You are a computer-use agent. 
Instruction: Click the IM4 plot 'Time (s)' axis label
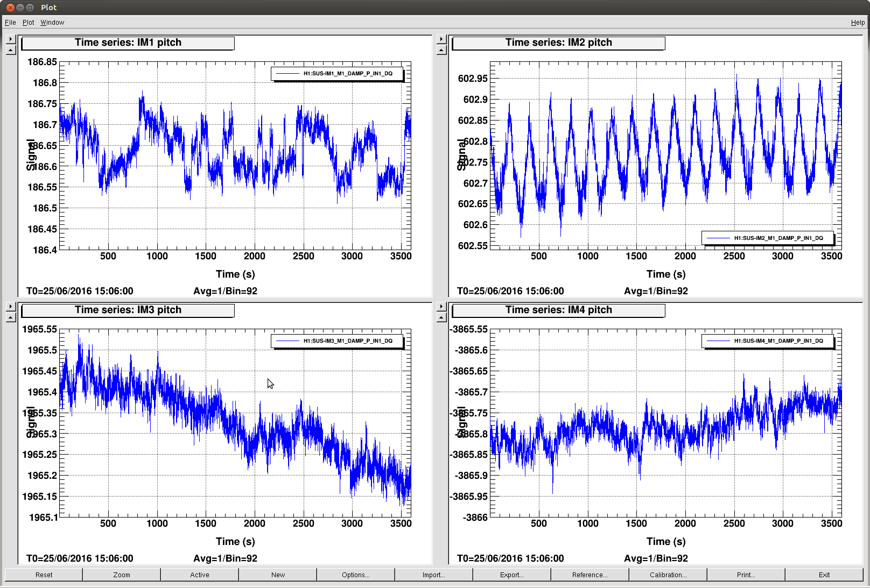[x=666, y=542]
